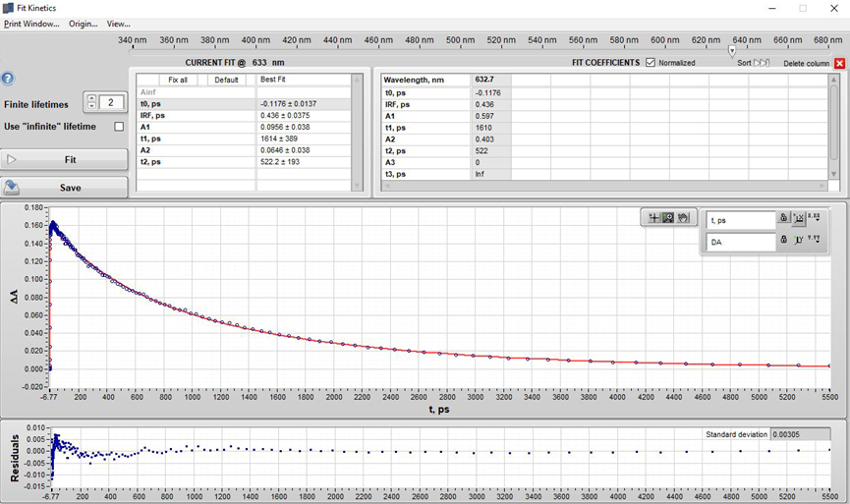Open the View menu
Screen dimensions: 850x504
(118, 24)
